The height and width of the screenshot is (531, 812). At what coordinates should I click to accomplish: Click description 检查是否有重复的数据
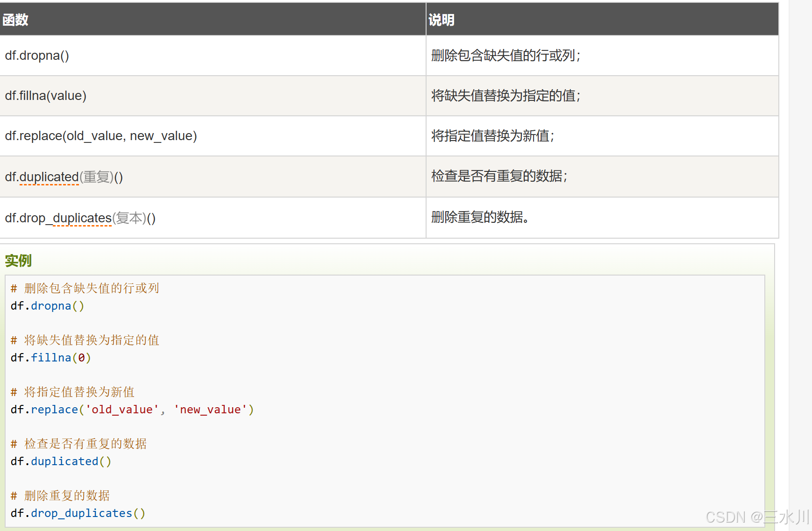coord(499,176)
